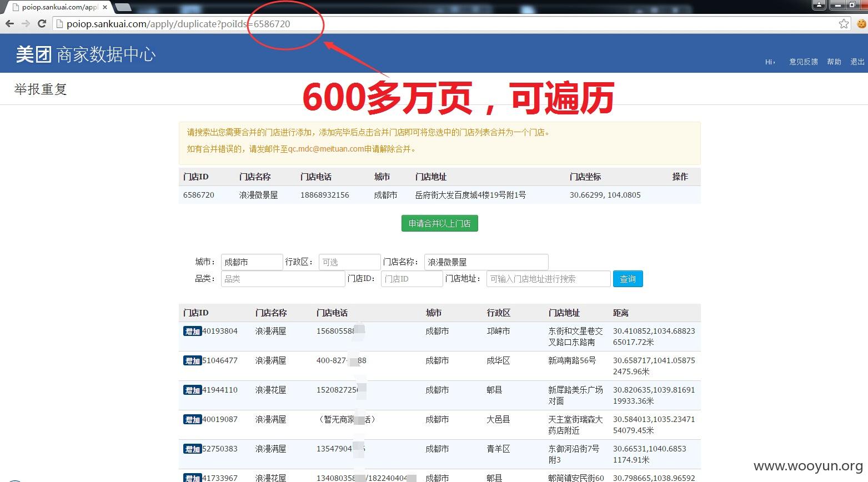Open 帮助 link in header
The width and height of the screenshot is (868, 482).
pos(834,62)
